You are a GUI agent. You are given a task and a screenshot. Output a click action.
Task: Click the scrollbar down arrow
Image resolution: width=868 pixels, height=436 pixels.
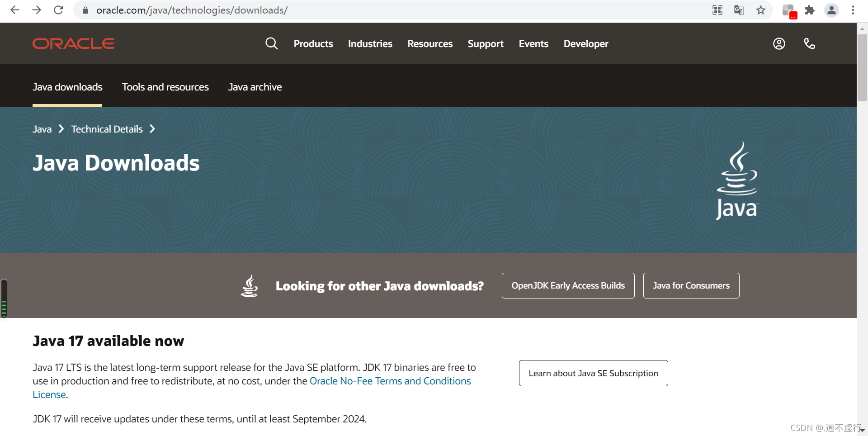coord(862,430)
